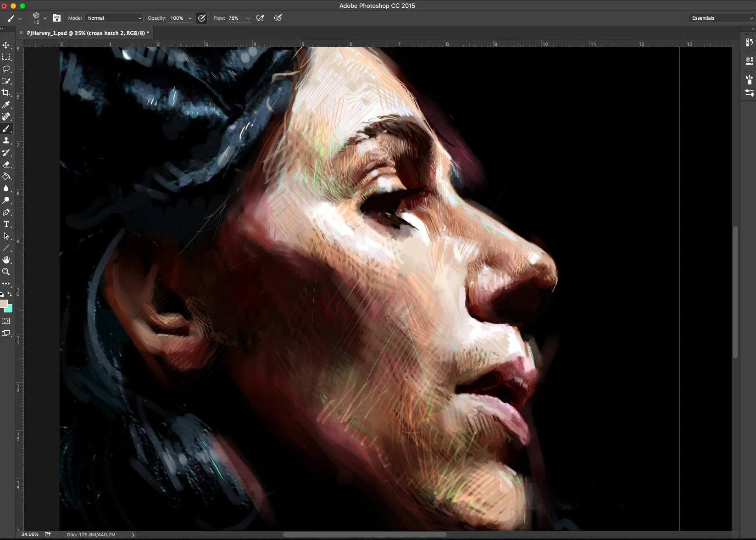Select the History Brush tool
The height and width of the screenshot is (540, 756).
[6, 152]
